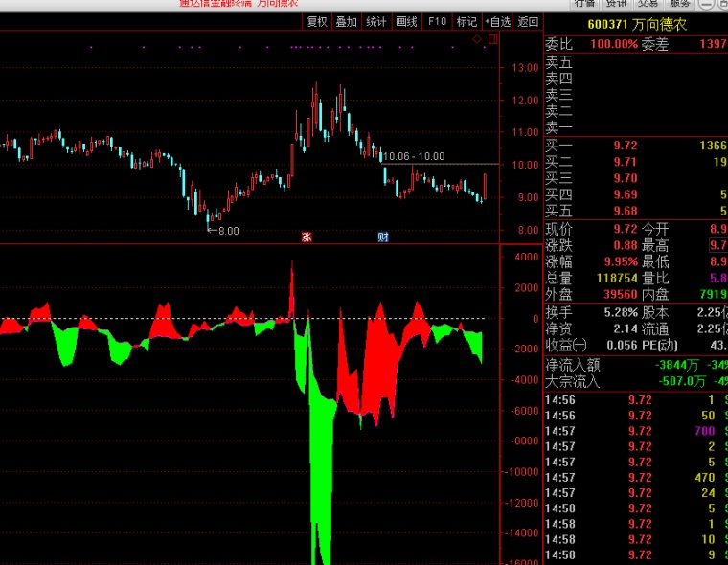Open the 叠加 overlay option
Image resolution: width=728 pixels, height=565 pixels.
[x=347, y=22]
